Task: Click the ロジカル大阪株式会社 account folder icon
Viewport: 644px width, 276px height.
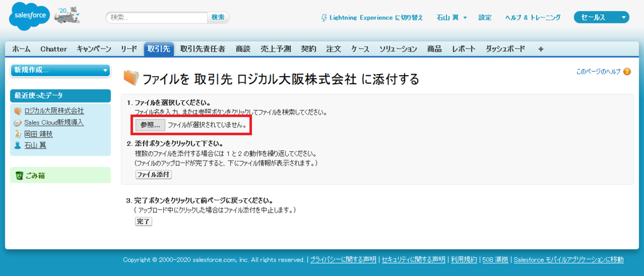Action: point(18,111)
